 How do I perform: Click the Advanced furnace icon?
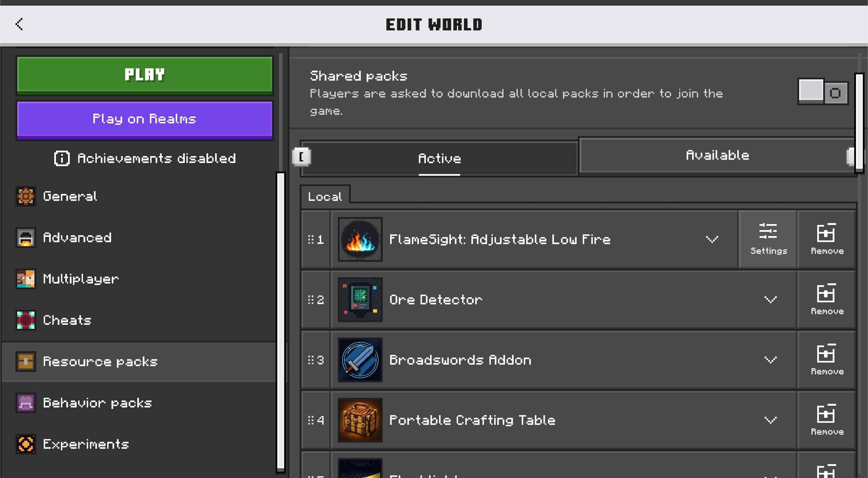pos(26,238)
